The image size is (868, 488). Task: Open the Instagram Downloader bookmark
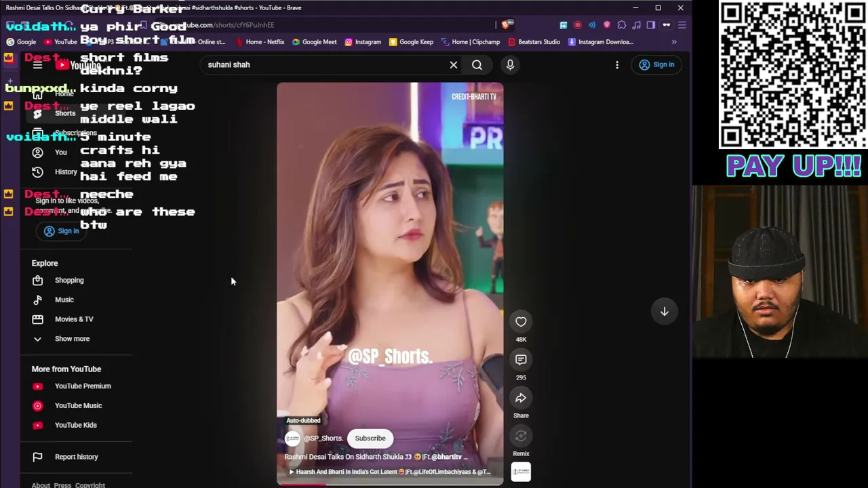(600, 42)
